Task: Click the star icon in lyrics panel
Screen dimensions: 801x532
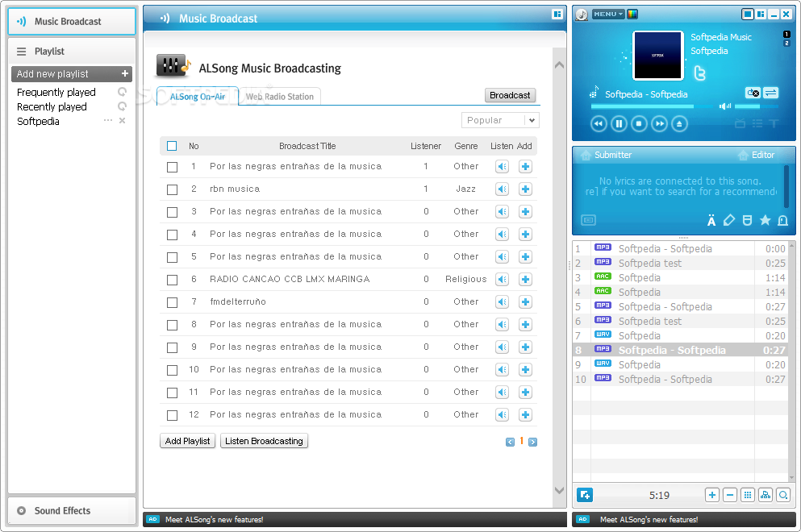Action: tap(765, 220)
